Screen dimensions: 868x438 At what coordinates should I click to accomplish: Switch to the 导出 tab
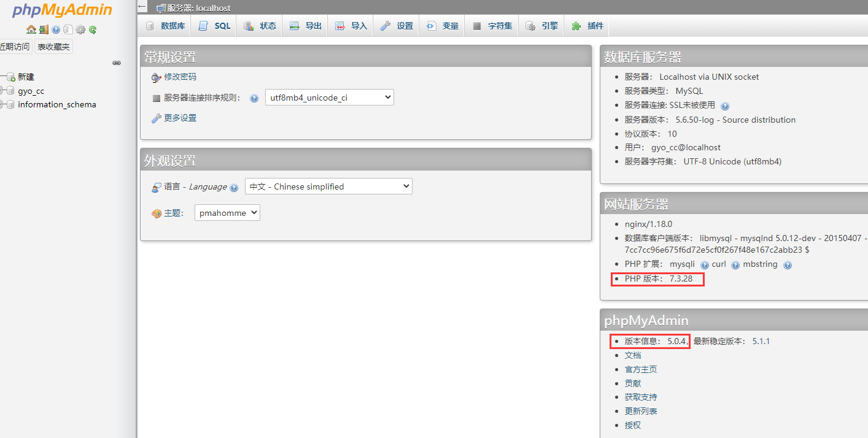click(306, 26)
